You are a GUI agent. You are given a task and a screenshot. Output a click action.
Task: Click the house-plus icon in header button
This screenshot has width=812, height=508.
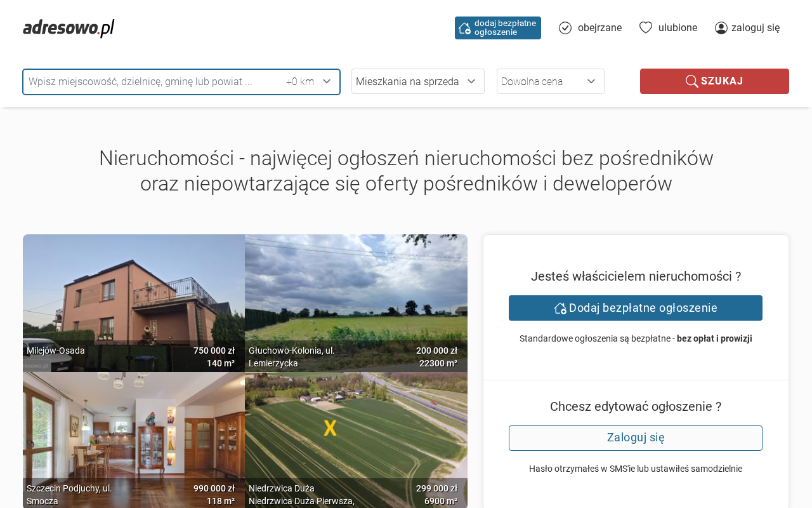(464, 28)
